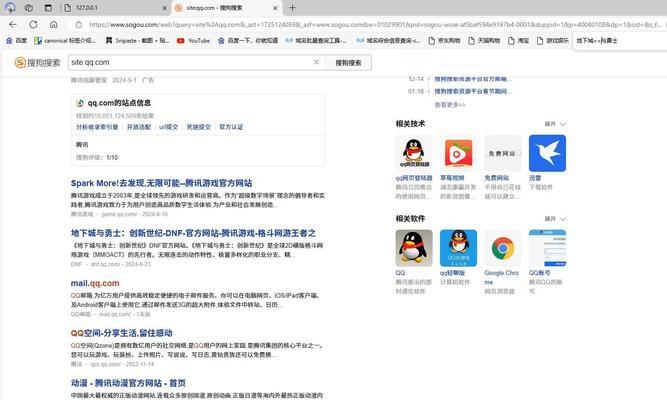Clear the search query with X

point(316,62)
